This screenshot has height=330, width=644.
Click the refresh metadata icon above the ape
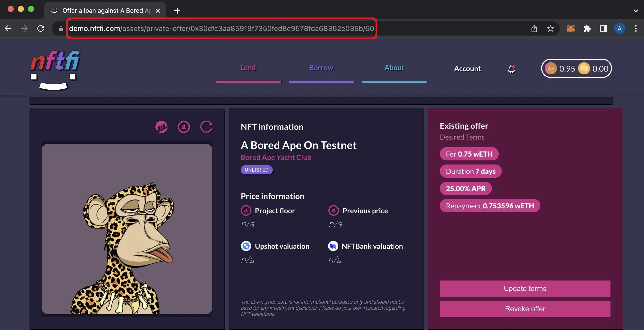206,127
